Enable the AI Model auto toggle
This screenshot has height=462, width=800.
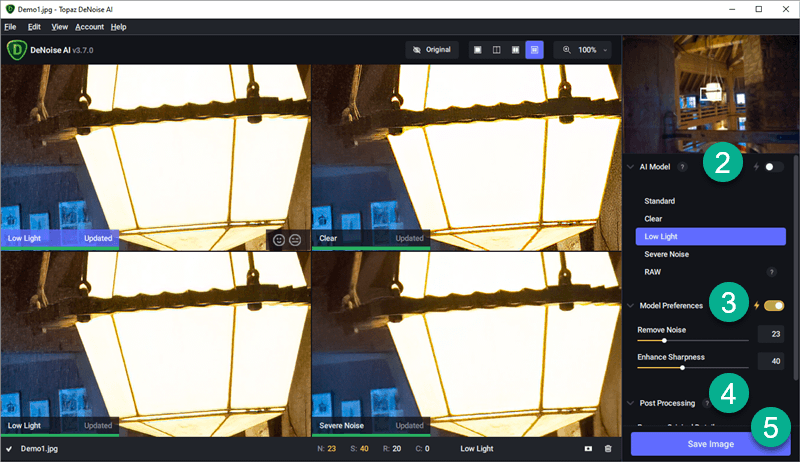click(x=773, y=167)
